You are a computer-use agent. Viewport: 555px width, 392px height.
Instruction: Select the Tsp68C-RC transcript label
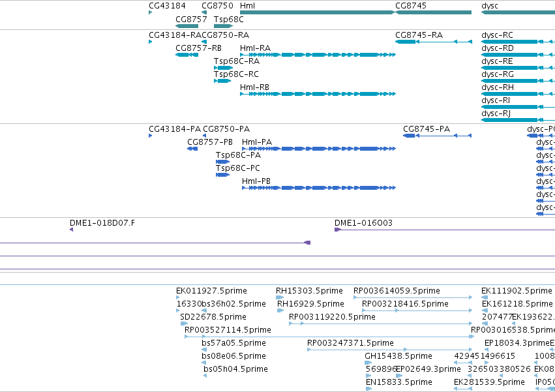tap(236, 74)
